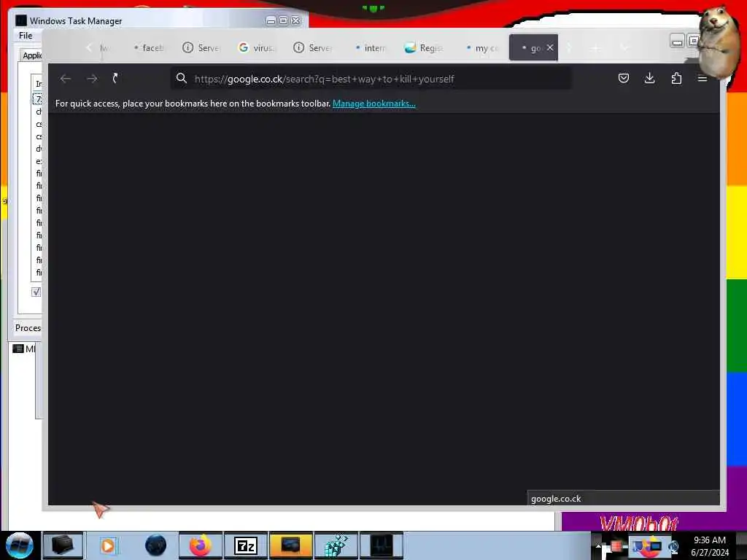747x560 pixels.
Task: Click the Task Manager taskbar button
Action: pyautogui.click(x=381, y=545)
